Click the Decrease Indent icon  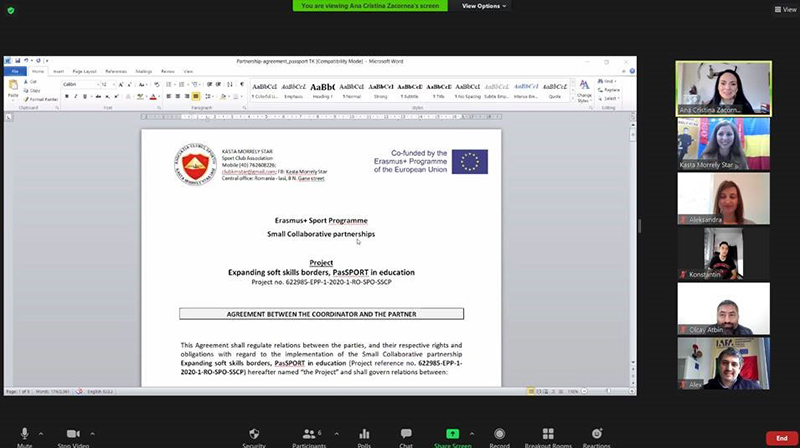point(209,85)
